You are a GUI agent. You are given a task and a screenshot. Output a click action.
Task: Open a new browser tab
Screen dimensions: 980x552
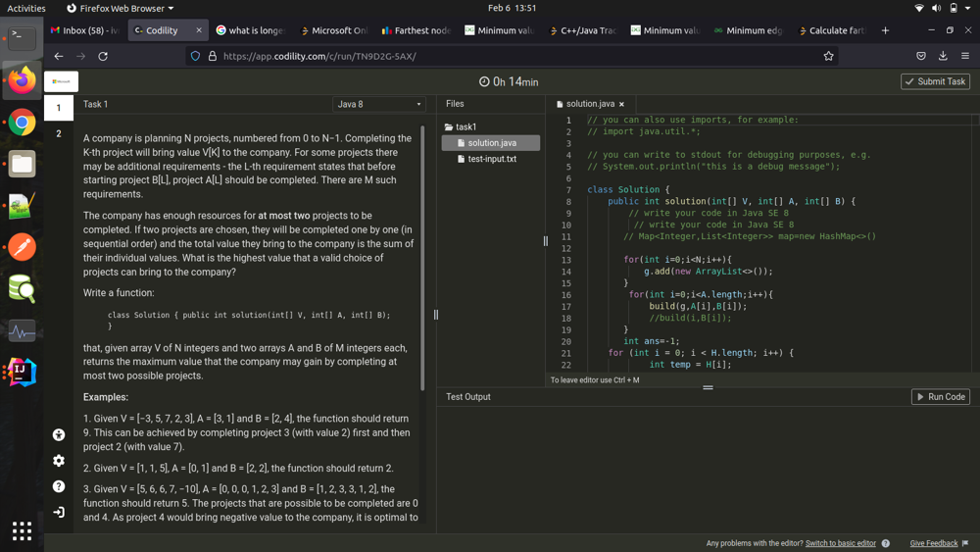point(885,30)
